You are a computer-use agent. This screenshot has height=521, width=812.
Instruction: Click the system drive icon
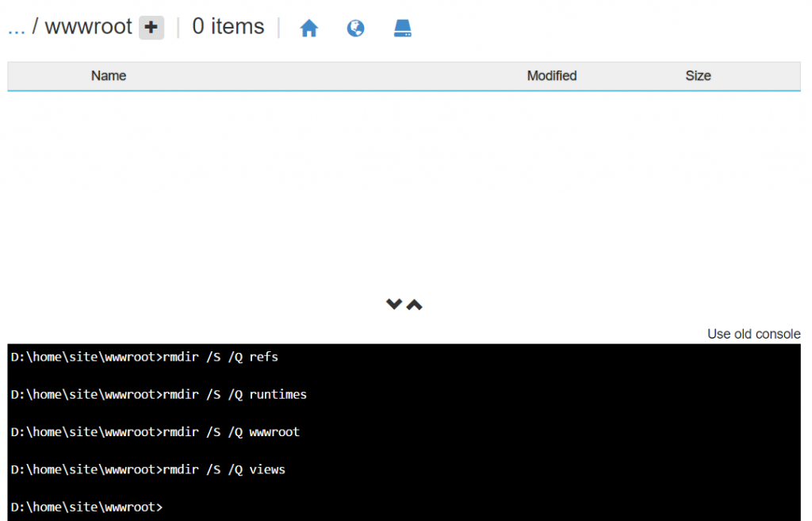[x=402, y=28]
